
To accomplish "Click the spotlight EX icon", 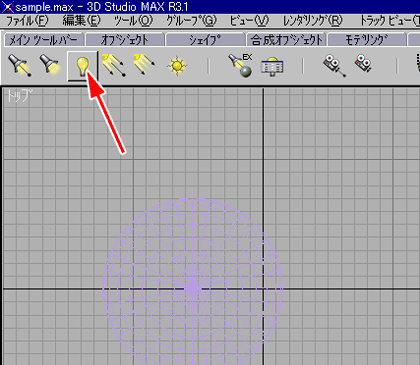I will click(x=240, y=65).
